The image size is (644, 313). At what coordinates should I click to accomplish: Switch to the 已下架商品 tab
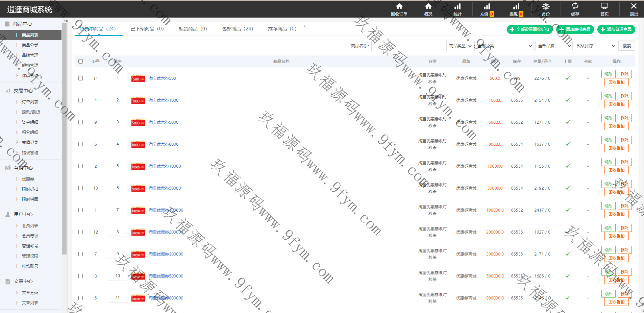coord(147,29)
